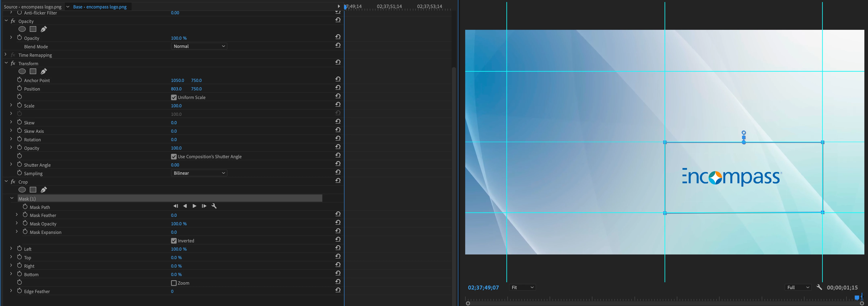This screenshot has width=868, height=306.
Task: Toggle animation stopwatch for Position
Action: click(x=20, y=89)
